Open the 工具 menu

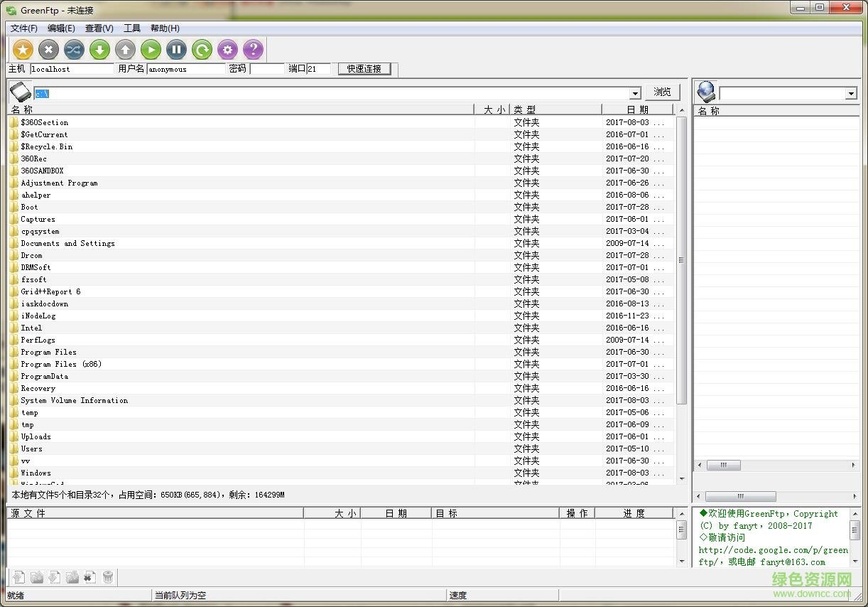(132, 28)
